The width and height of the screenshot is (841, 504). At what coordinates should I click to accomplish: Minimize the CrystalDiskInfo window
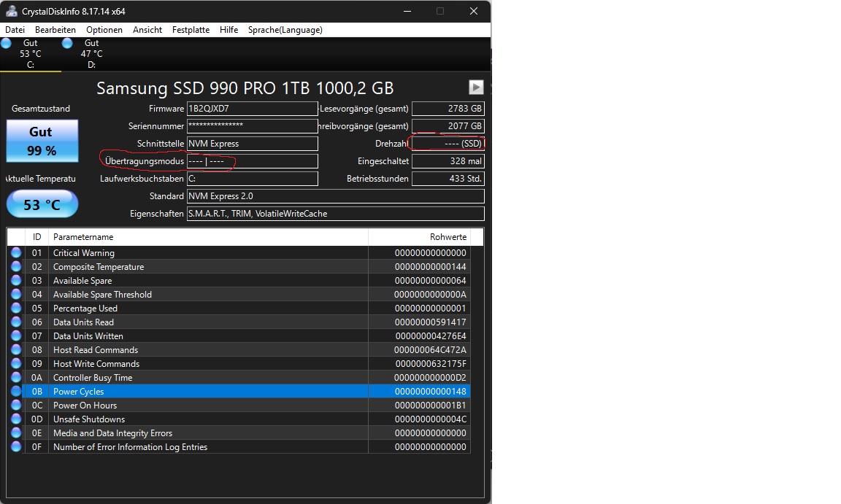tap(407, 11)
